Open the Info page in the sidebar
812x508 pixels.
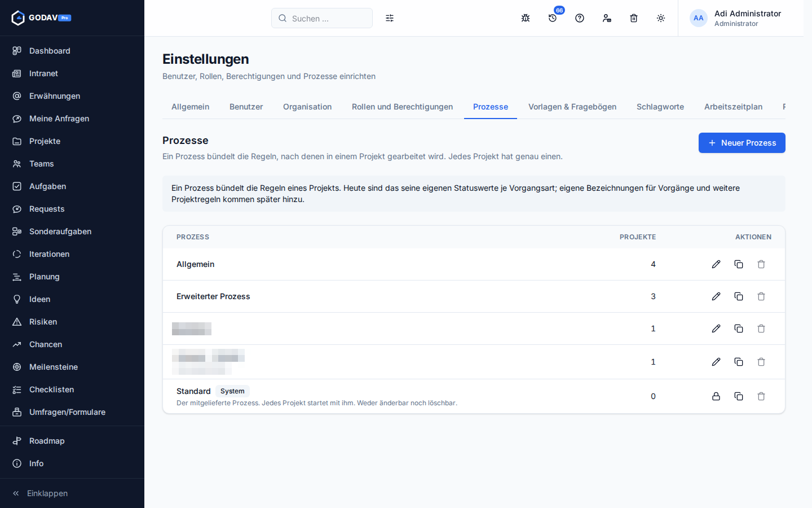point(72,463)
